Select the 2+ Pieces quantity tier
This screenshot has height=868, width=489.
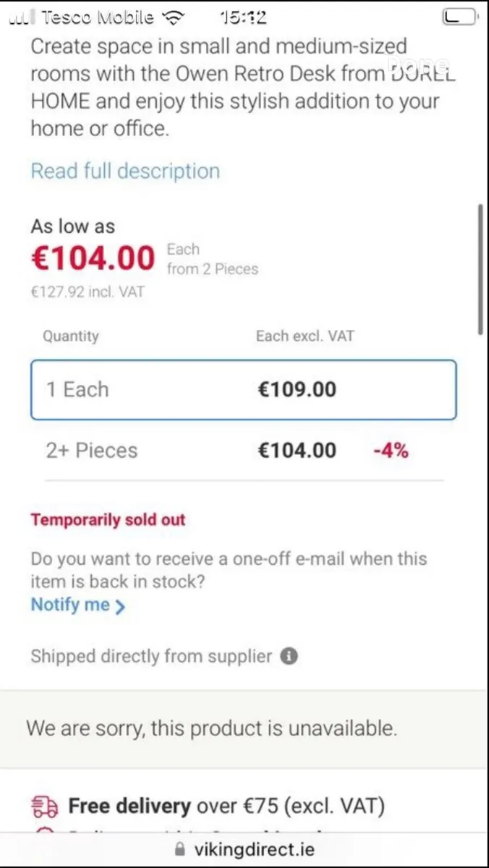tap(92, 451)
